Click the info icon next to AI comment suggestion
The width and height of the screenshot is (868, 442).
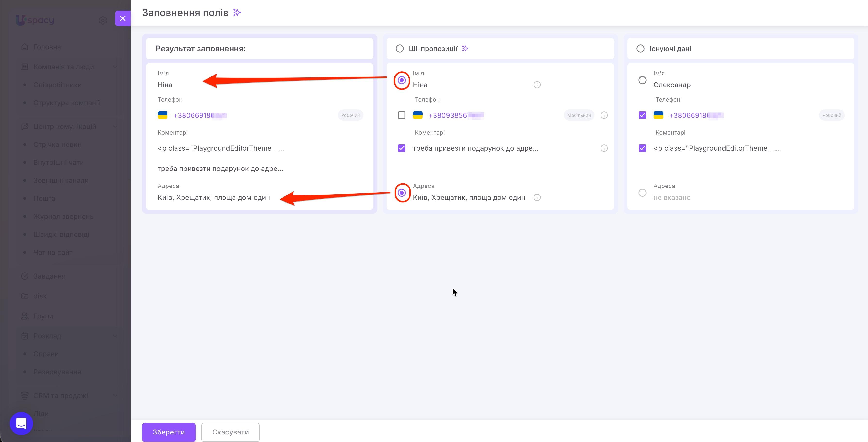tap(604, 148)
